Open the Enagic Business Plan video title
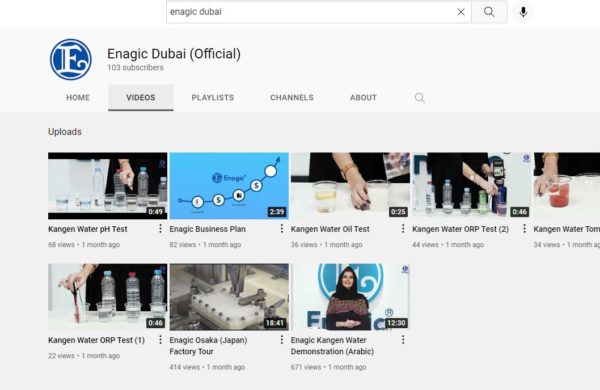The image size is (600, 390). tap(207, 229)
